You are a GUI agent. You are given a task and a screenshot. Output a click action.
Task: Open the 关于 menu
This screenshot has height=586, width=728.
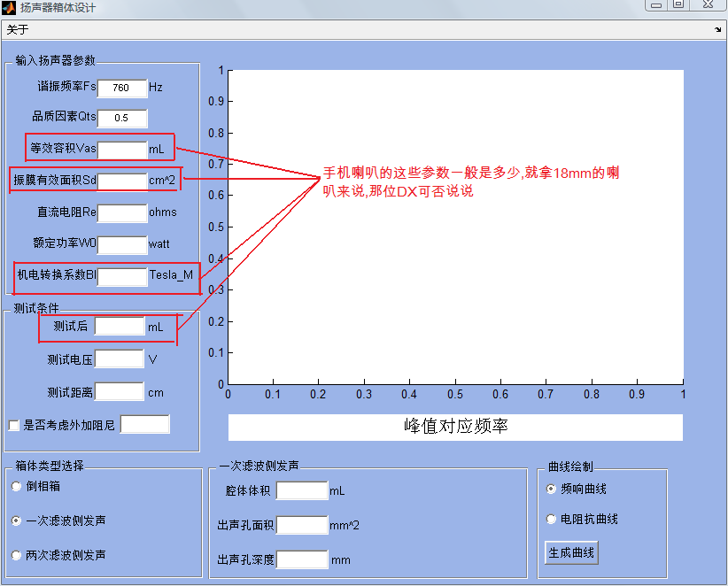coord(18,30)
